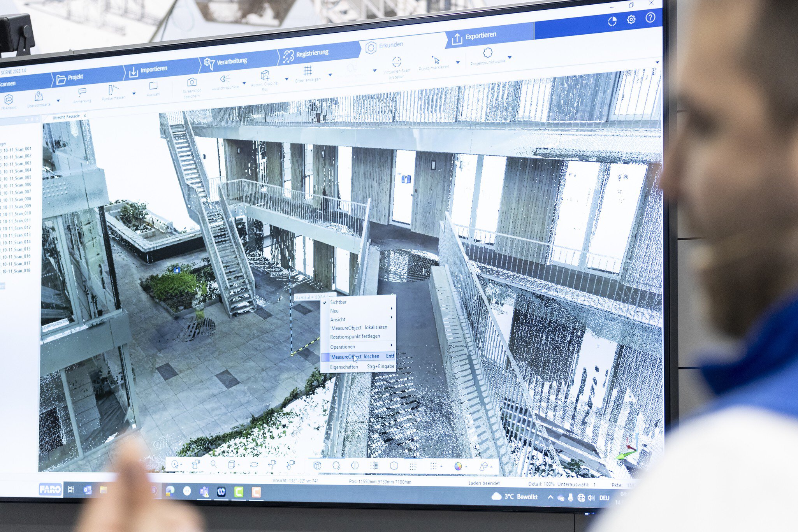Viewport: 798px width, 532px height.
Task: Click the previous camera position icon
Action: pyautogui.click(x=272, y=464)
